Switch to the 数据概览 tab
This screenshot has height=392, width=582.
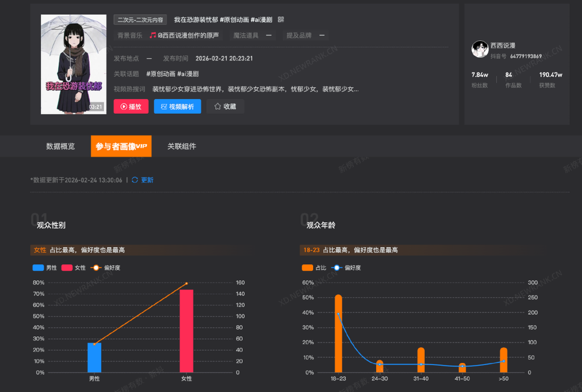coord(61,147)
